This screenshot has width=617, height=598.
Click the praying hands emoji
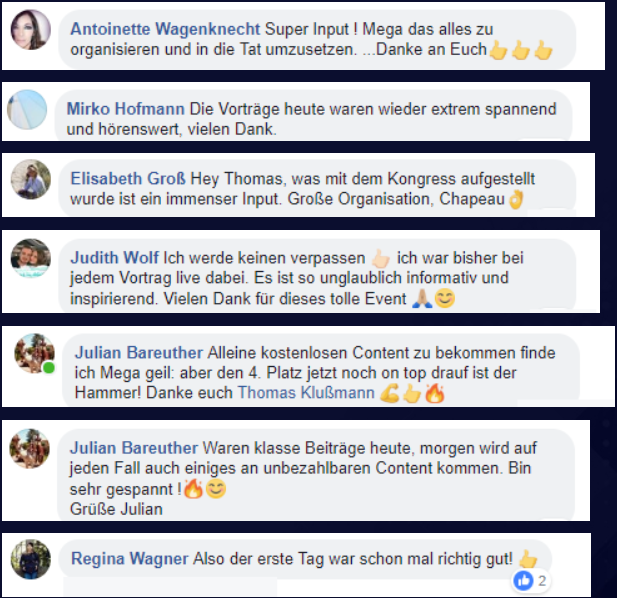pyautogui.click(x=421, y=299)
